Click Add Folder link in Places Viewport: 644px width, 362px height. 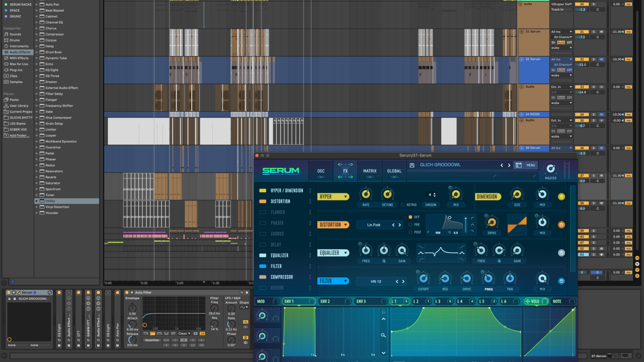tap(19, 136)
